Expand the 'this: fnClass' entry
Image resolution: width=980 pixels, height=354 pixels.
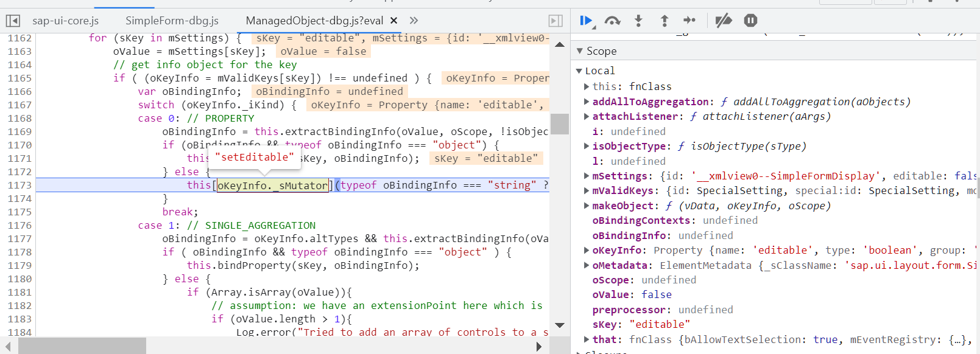587,86
